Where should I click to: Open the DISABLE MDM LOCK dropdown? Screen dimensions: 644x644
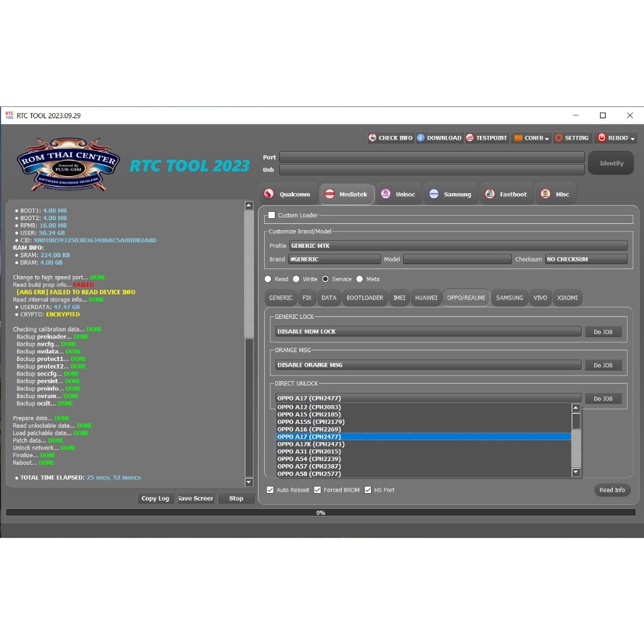click(428, 331)
